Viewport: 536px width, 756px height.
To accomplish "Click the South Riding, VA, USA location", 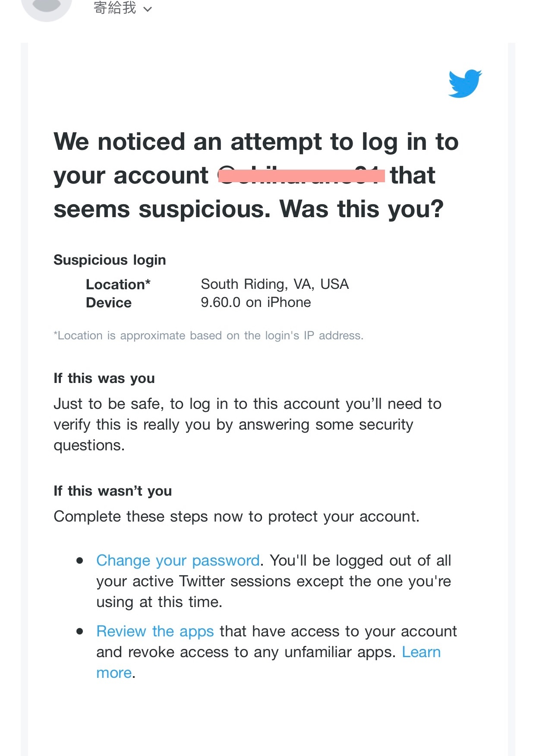I will click(x=275, y=284).
